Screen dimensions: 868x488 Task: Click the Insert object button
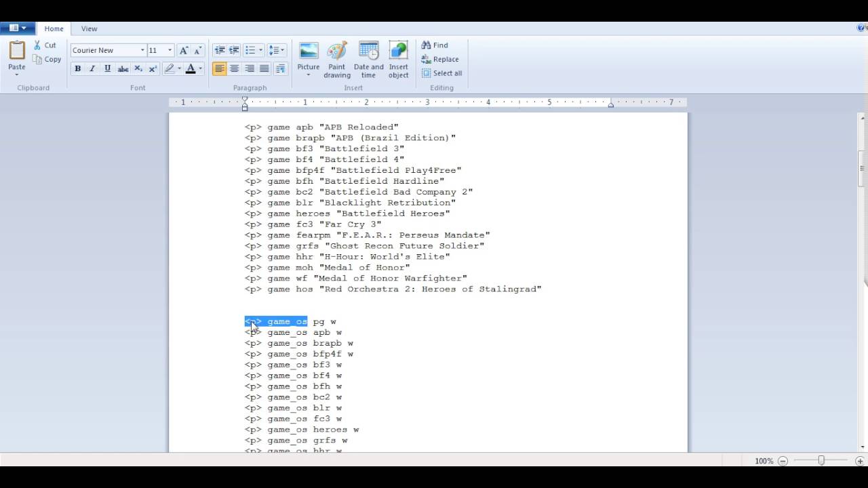399,60
